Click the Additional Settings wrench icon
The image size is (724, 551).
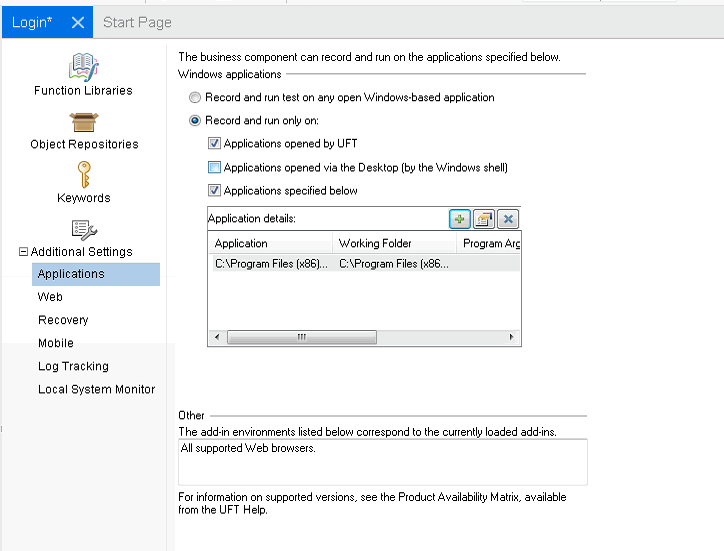[x=84, y=229]
